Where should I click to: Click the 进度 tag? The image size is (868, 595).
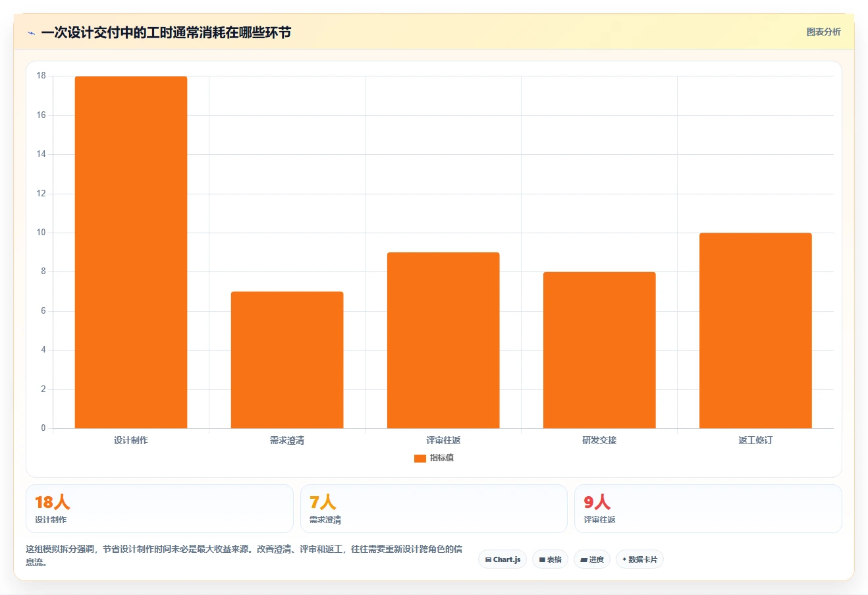click(x=592, y=559)
